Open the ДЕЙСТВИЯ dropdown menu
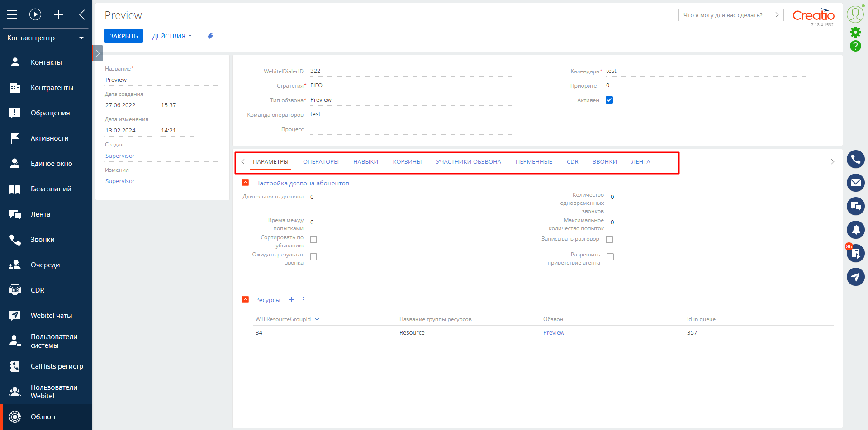868x430 pixels. 172,36
